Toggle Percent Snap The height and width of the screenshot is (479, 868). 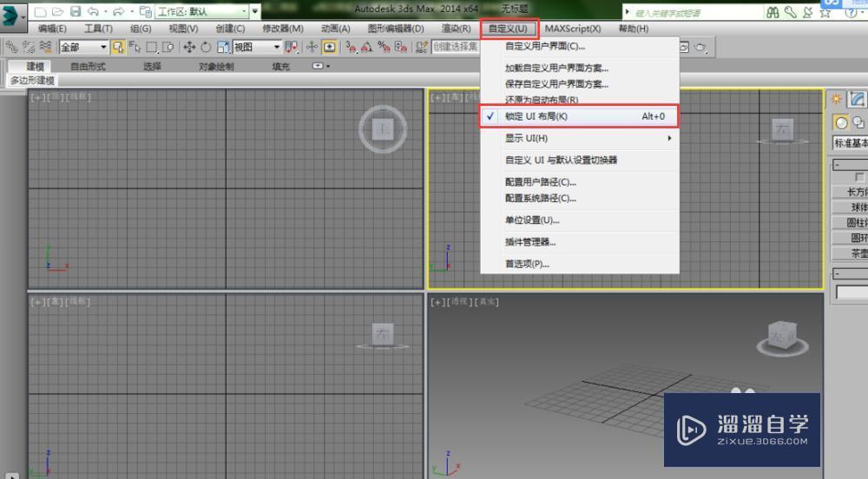[x=384, y=47]
